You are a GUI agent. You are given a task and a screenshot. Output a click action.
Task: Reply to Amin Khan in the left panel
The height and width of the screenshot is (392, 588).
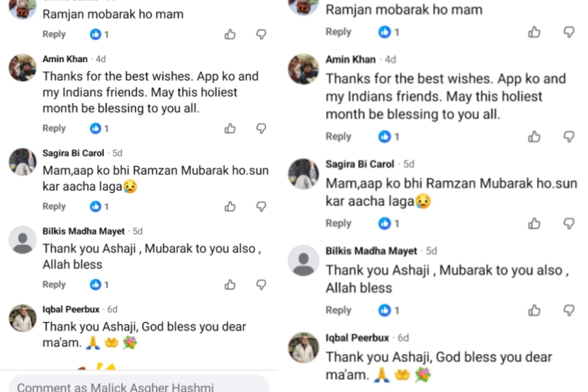[x=54, y=129]
